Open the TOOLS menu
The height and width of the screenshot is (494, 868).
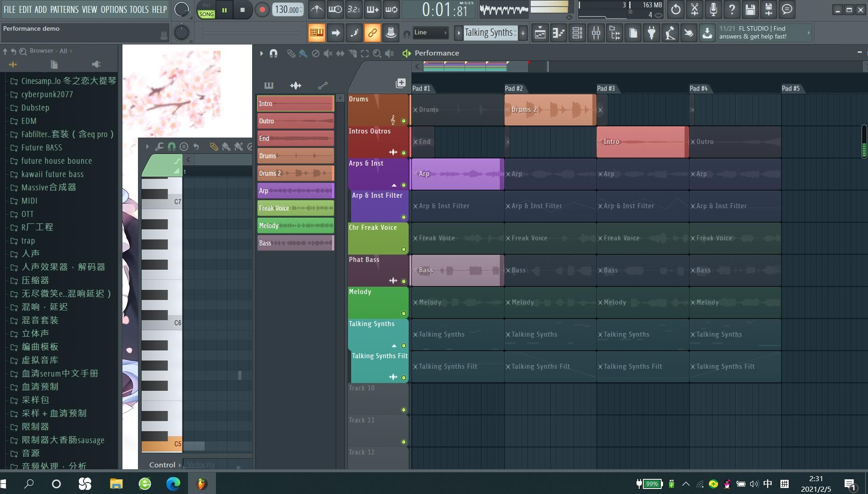[138, 9]
